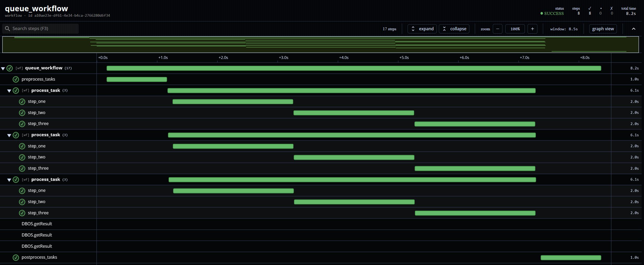
Task: Click third step_one success check icon
Action: [22, 191]
